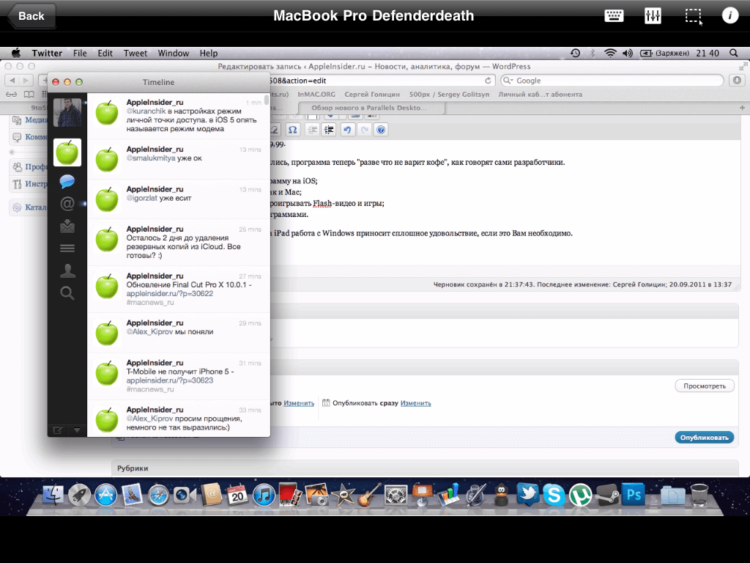Click the selection rectangle icon in top bar
This screenshot has width=750, height=563.
693,16
